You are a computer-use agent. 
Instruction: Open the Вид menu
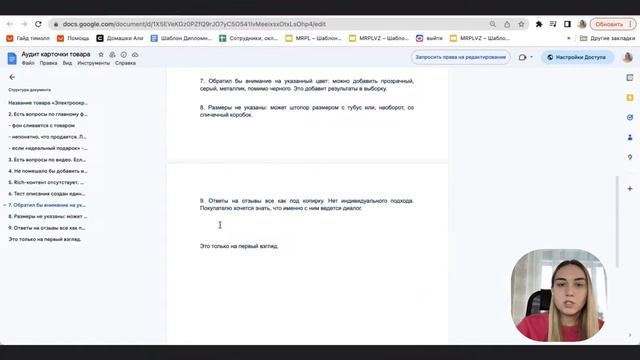pyautogui.click(x=67, y=63)
